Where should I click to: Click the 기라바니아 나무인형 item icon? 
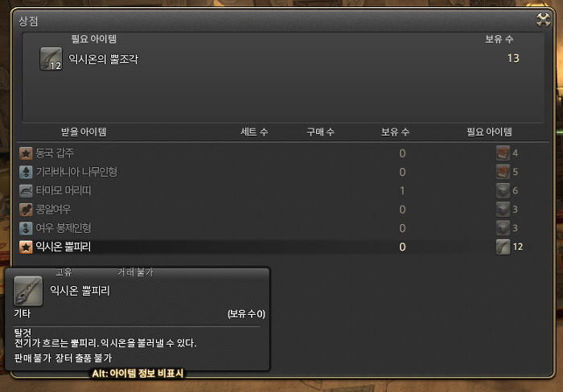[26, 172]
